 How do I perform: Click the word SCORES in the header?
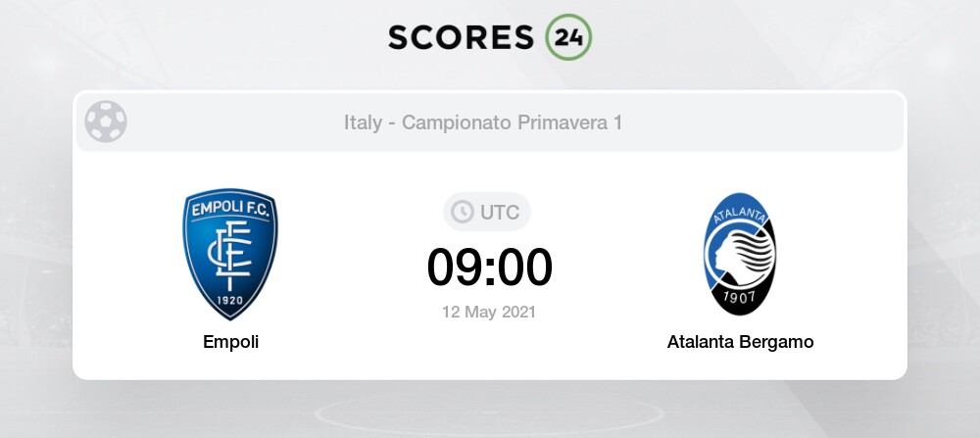click(462, 37)
